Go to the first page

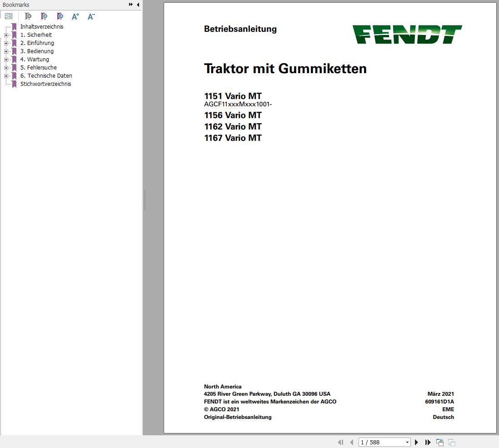[340, 442]
